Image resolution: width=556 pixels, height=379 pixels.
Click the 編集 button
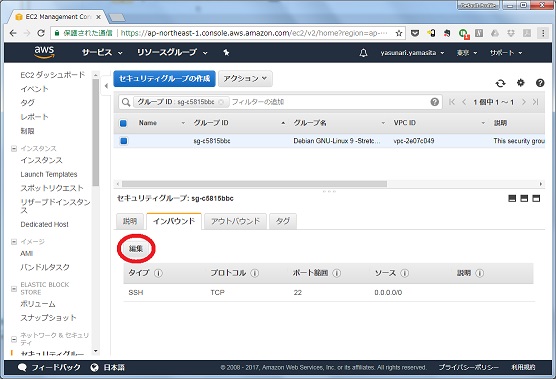click(136, 249)
